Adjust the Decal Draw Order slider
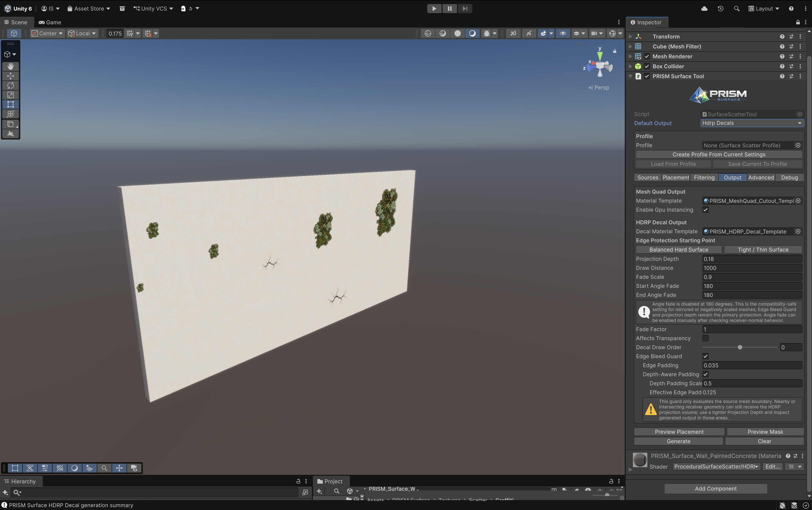This screenshot has height=510, width=812. tap(740, 347)
